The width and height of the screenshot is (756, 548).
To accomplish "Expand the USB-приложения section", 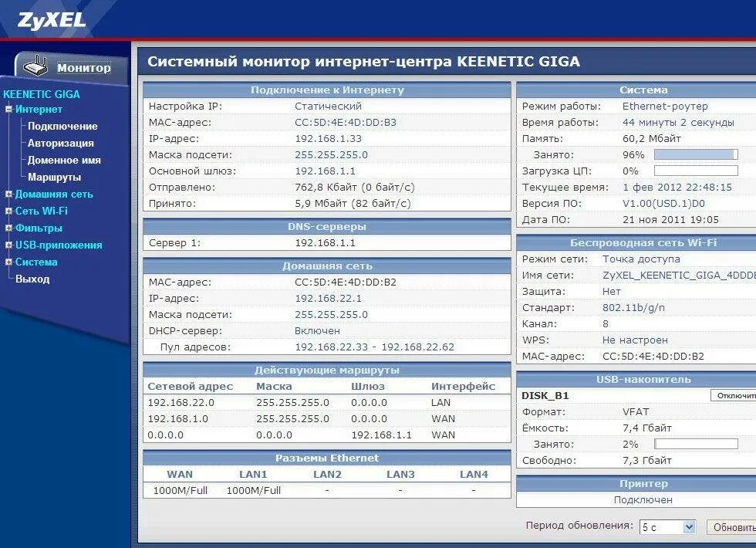I will pyautogui.click(x=8, y=245).
